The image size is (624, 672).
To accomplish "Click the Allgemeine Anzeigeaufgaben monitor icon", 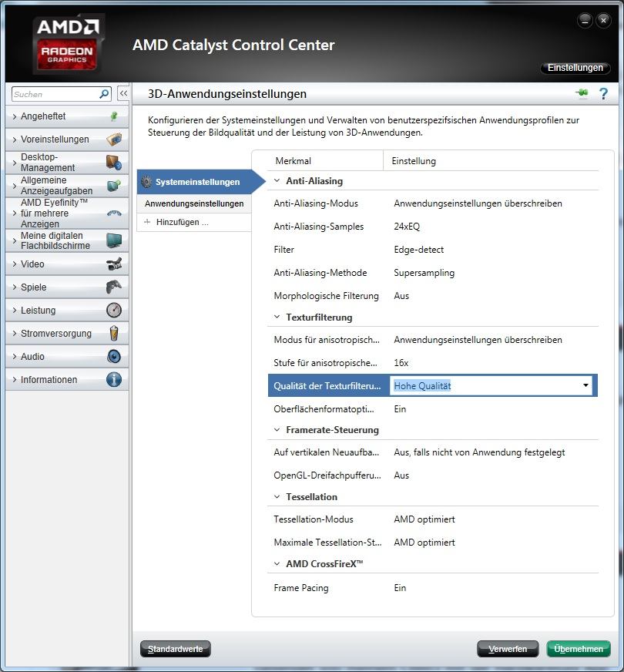I will click(x=114, y=186).
